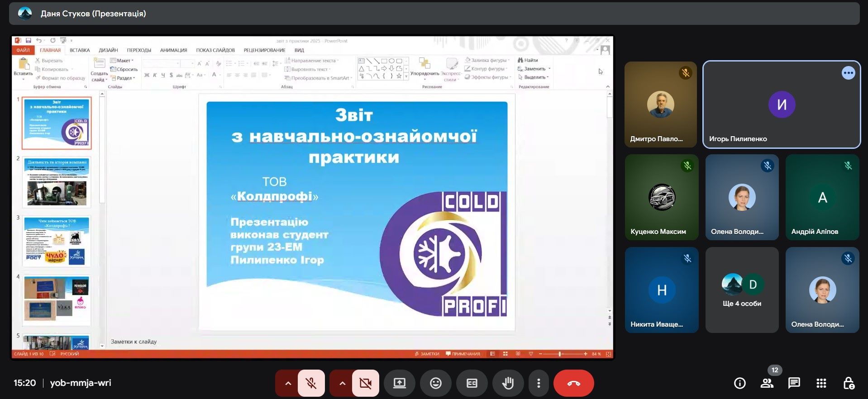Switch to reading view icon
The height and width of the screenshot is (399, 868).
(x=518, y=354)
